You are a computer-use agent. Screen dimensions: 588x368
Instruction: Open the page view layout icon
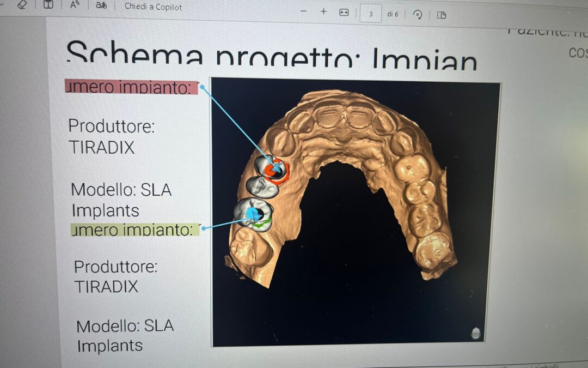(x=441, y=15)
